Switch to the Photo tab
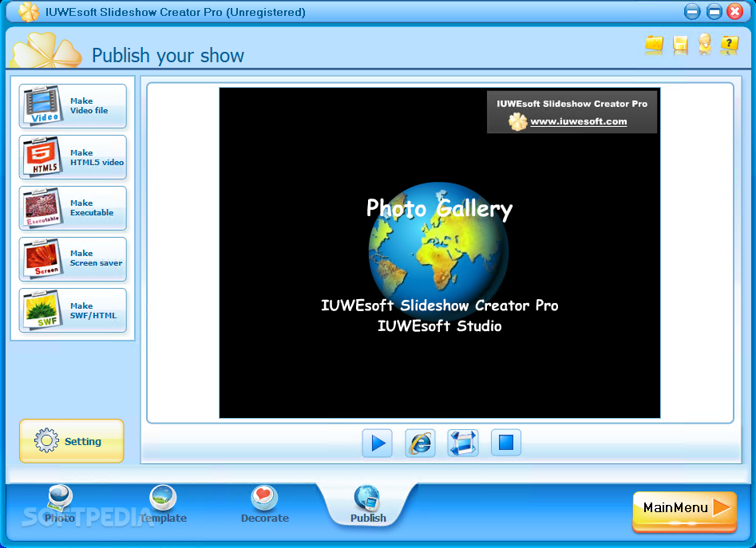The width and height of the screenshot is (756, 548). (x=60, y=505)
